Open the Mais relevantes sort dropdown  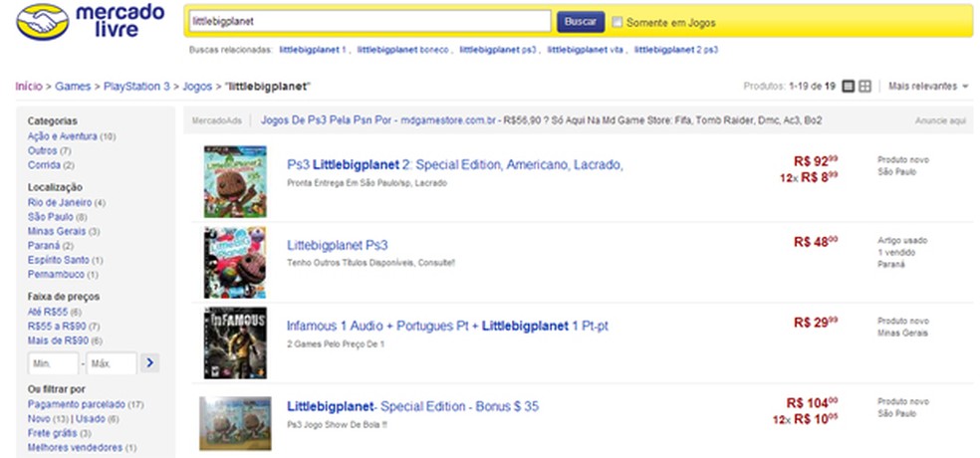click(x=928, y=87)
